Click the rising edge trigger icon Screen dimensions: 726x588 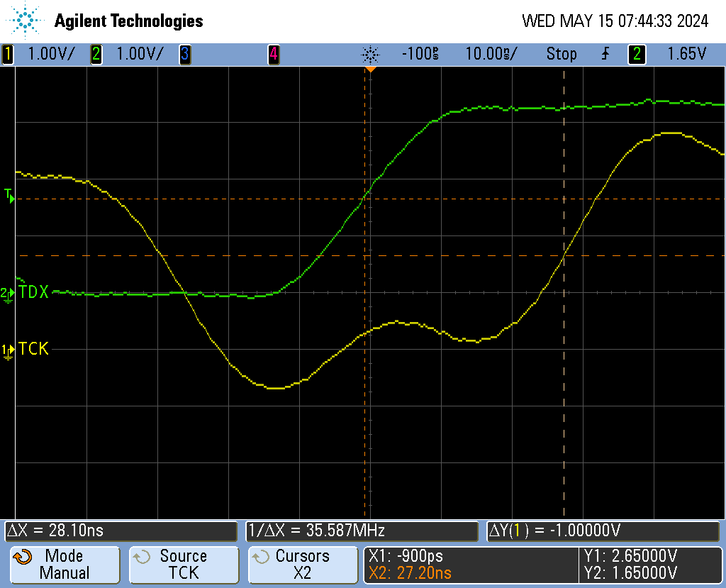pos(605,54)
